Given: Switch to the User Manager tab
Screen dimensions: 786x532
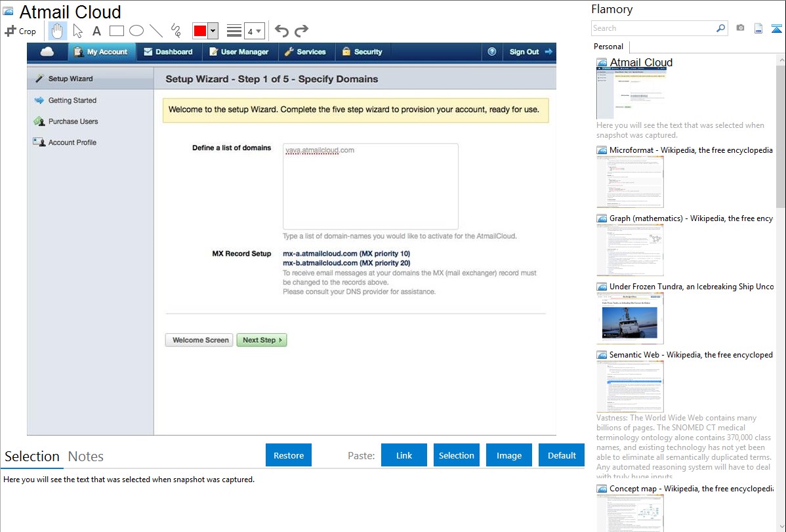Looking at the screenshot, I should coord(239,52).
